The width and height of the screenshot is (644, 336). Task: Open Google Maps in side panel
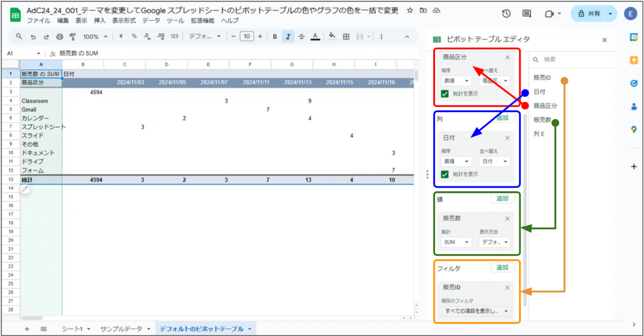tap(633, 129)
